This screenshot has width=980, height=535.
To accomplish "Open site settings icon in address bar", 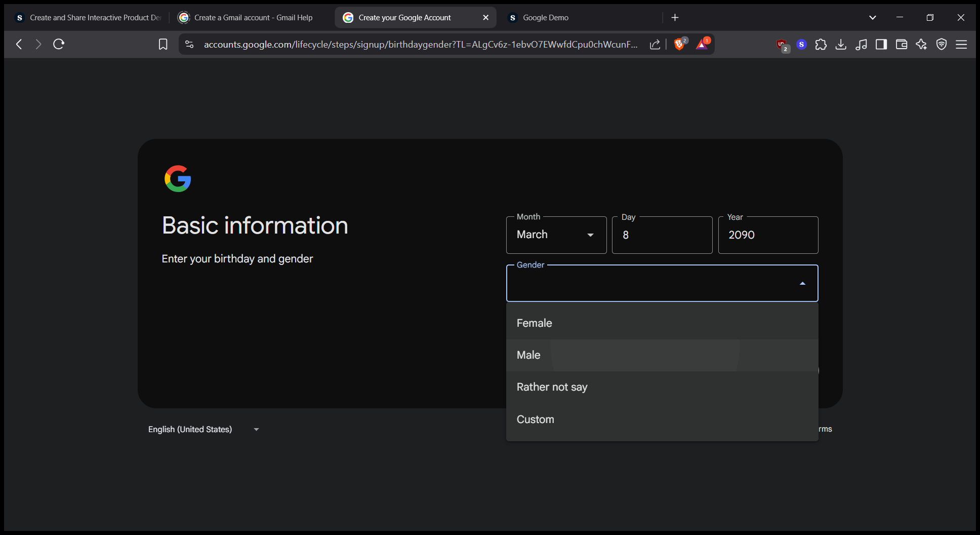I will point(189,45).
